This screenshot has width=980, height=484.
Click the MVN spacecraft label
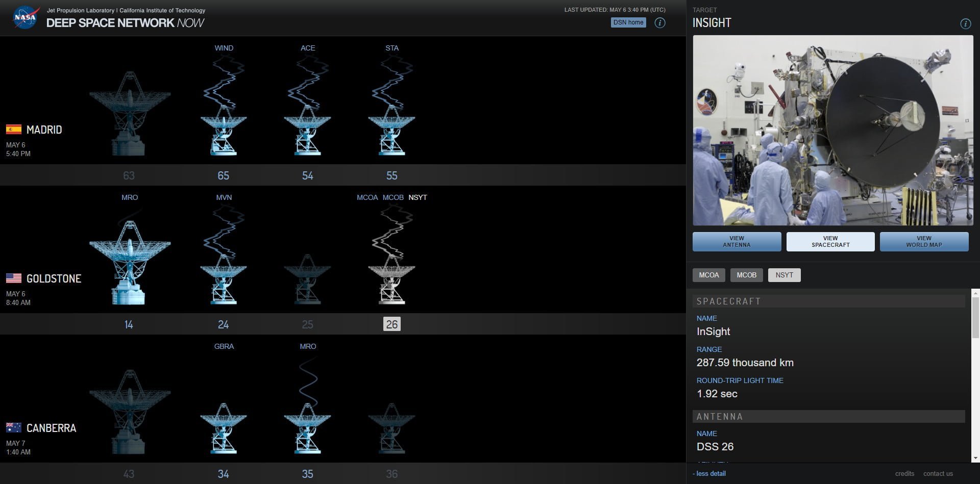click(x=224, y=197)
